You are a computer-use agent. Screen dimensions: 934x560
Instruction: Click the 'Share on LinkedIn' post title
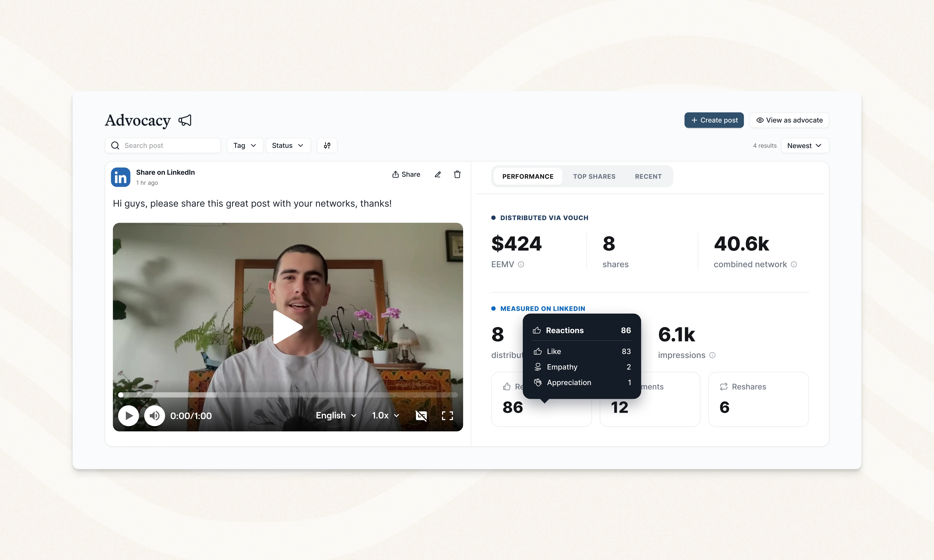coord(166,172)
